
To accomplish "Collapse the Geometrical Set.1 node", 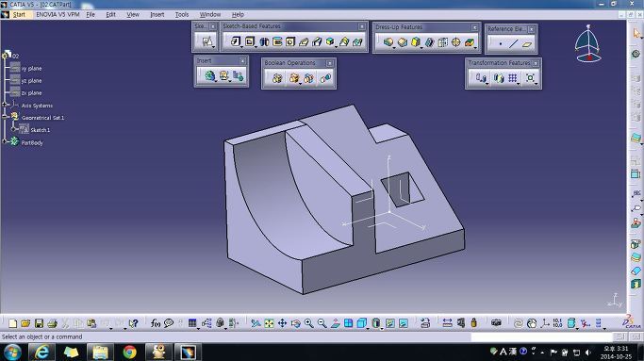I will [5, 117].
